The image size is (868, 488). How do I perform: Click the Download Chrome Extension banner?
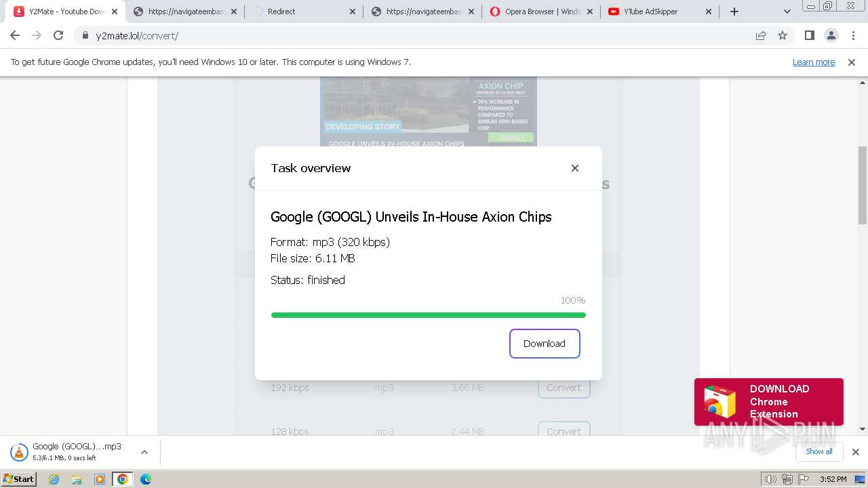tap(769, 402)
